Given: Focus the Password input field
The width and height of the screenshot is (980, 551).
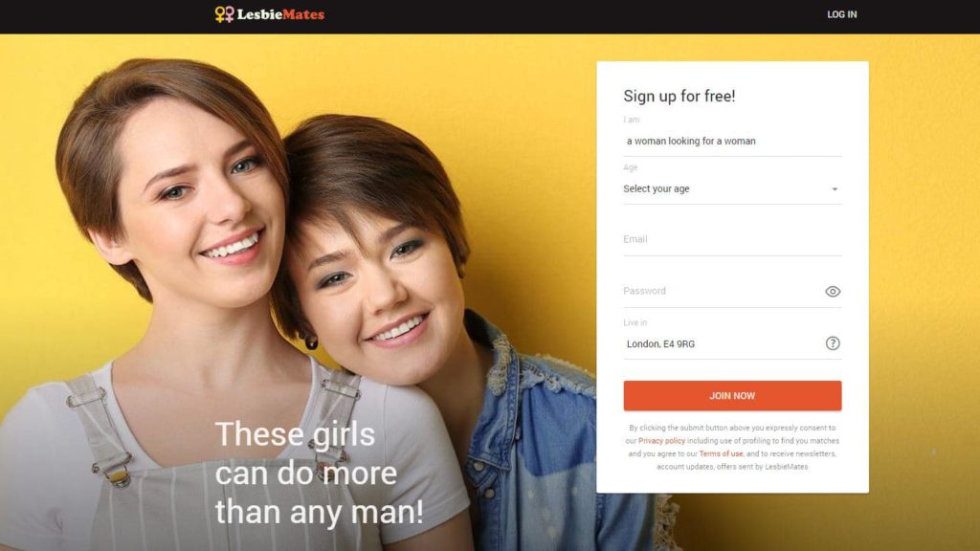Looking at the screenshot, I should pos(722,291).
